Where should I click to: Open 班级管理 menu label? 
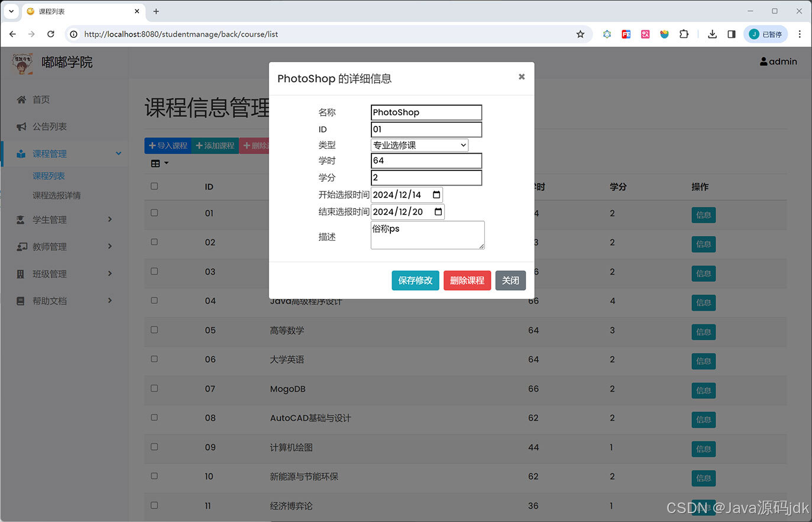(50, 274)
